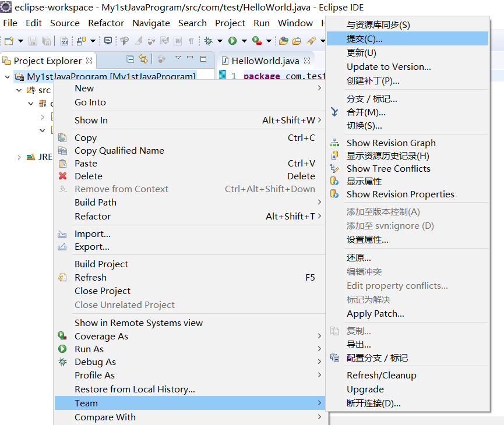
Task: Click the Debug bug toolbar icon
Action: coord(208,41)
